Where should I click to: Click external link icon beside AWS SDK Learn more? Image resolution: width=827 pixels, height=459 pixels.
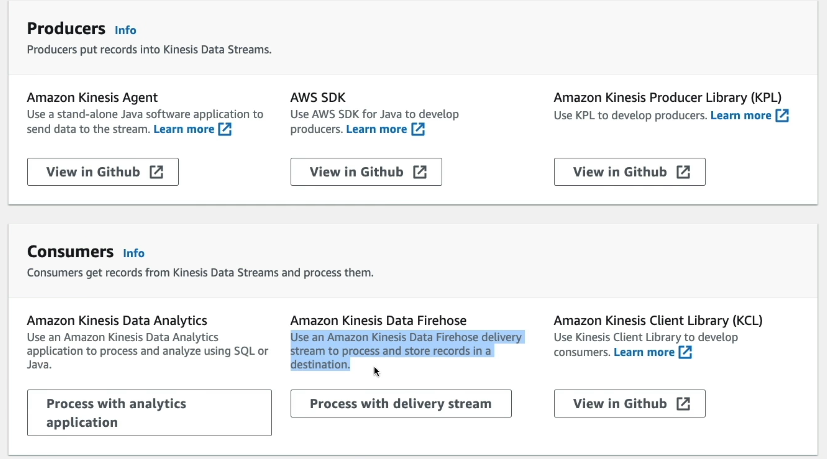point(418,129)
